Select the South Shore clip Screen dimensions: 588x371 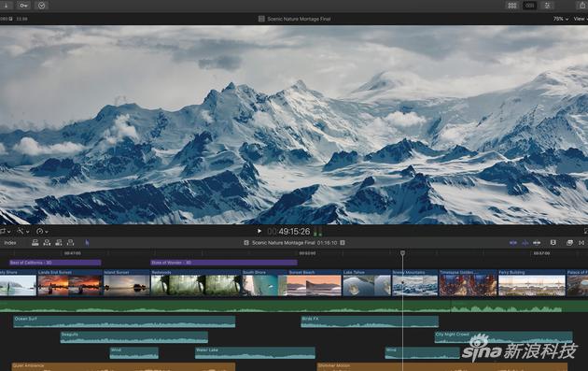pos(264,283)
